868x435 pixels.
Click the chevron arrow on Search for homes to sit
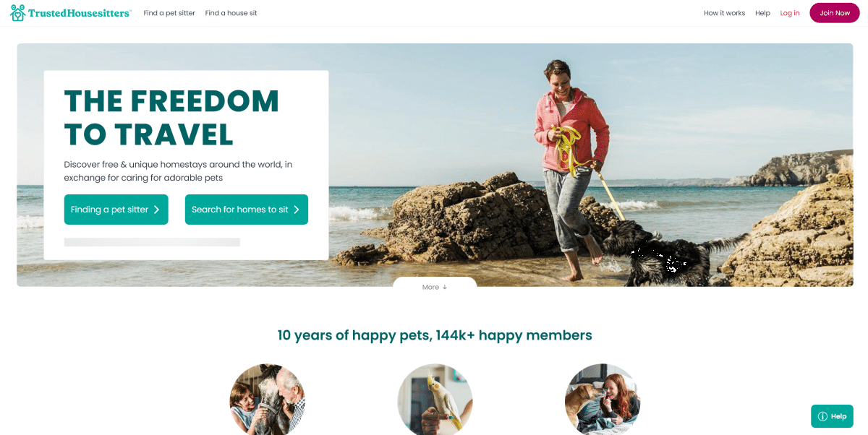click(297, 210)
